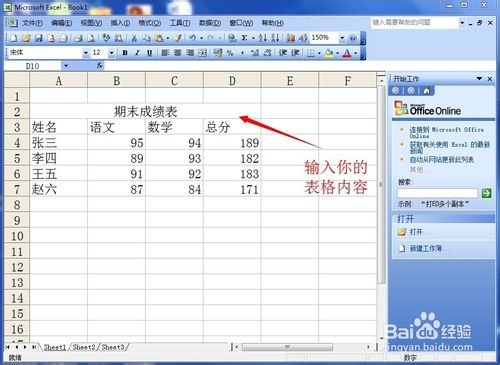Close the 开始工作 task pane

(490, 79)
